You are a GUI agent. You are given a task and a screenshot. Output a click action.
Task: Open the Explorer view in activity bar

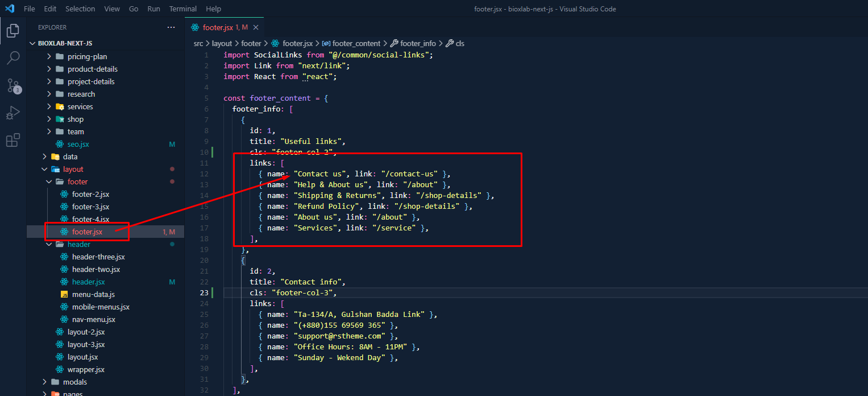[13, 30]
